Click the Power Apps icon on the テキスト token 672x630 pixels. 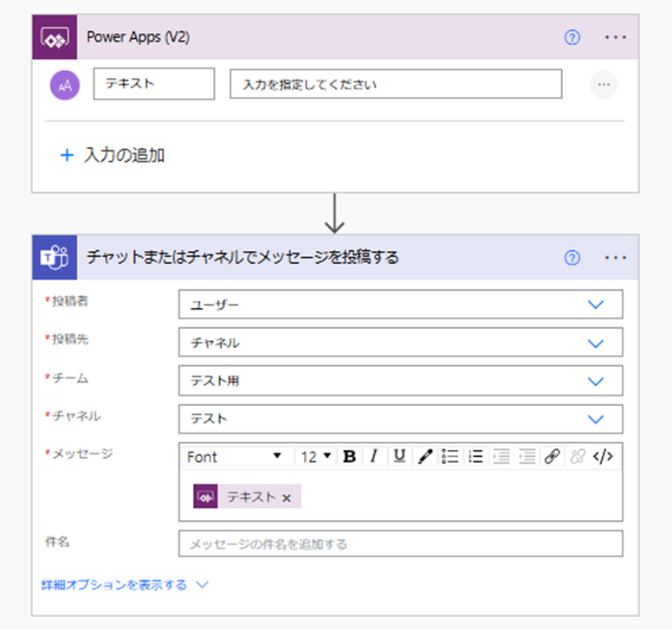pyautogui.click(x=205, y=497)
